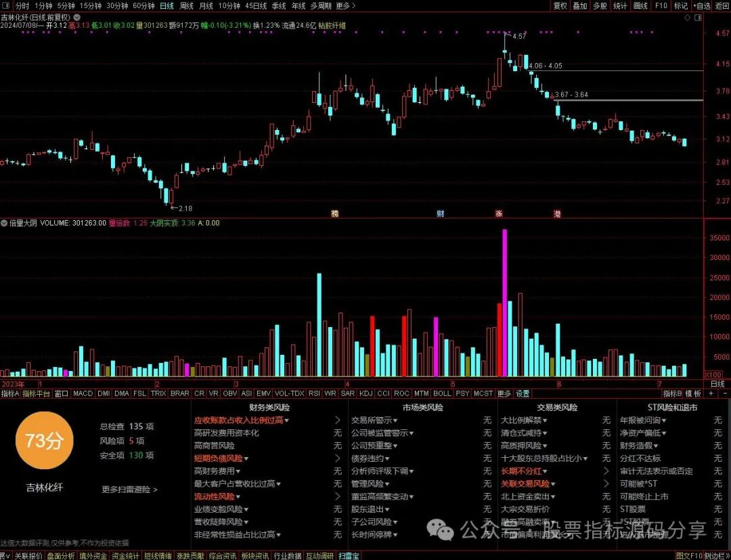Open the indicator 设置 settings
Screen dimensions: 731x560
click(x=522, y=393)
